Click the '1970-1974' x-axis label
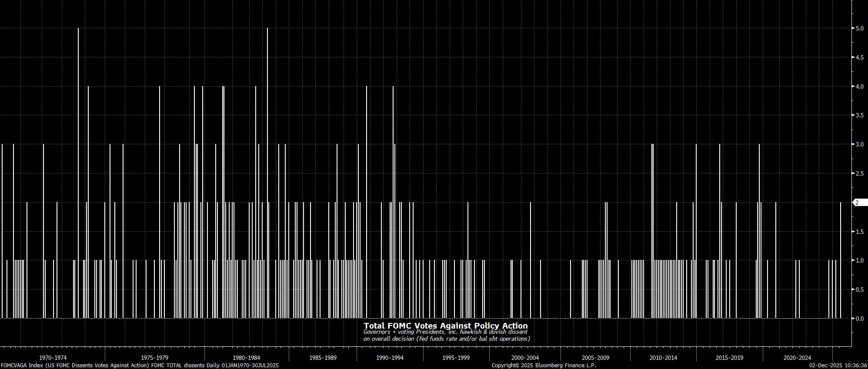 [53, 358]
